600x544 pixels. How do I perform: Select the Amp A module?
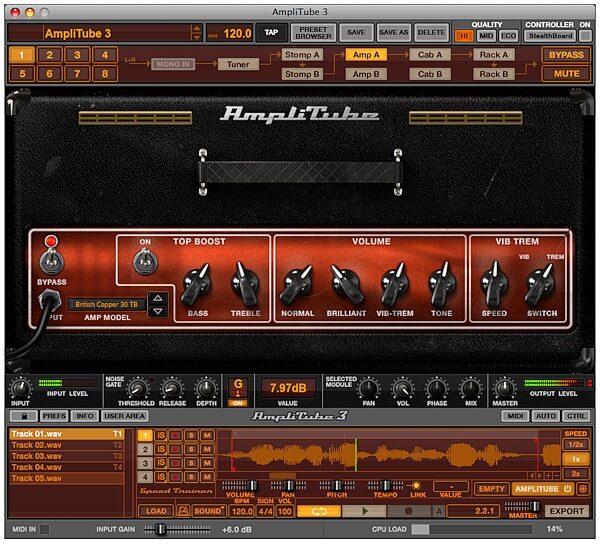(x=366, y=55)
